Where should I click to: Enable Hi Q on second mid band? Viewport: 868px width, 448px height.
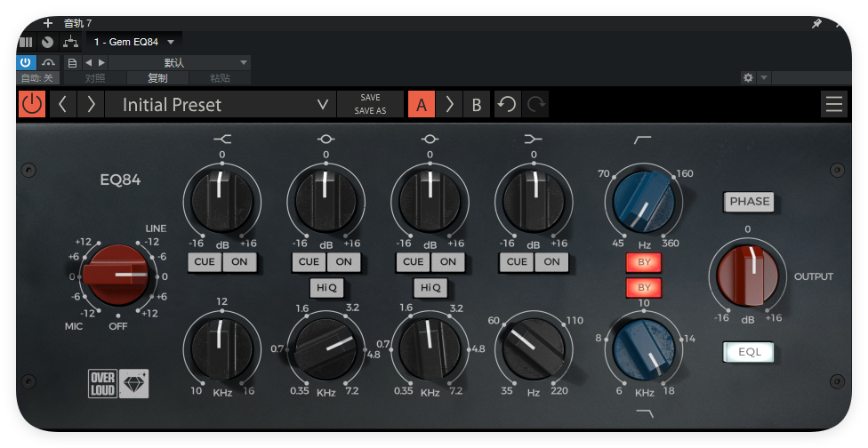click(430, 288)
